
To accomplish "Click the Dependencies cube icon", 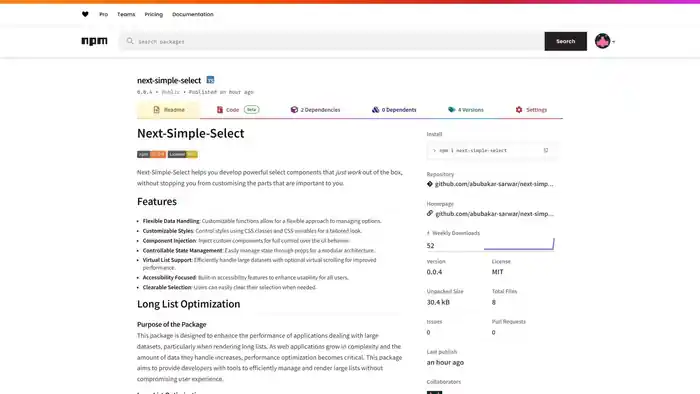I will coord(294,110).
